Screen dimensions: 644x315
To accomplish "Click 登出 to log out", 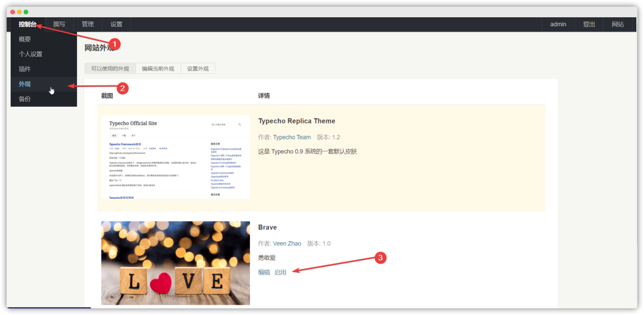I will point(589,24).
